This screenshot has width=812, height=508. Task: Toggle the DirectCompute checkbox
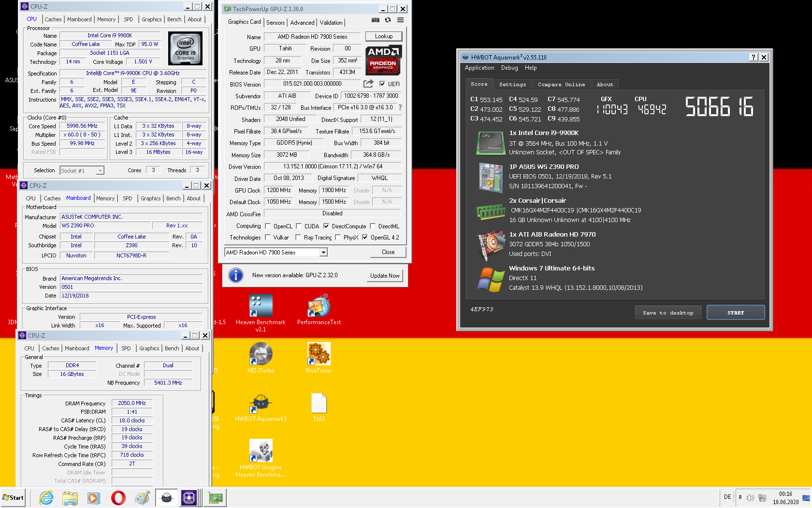[326, 226]
